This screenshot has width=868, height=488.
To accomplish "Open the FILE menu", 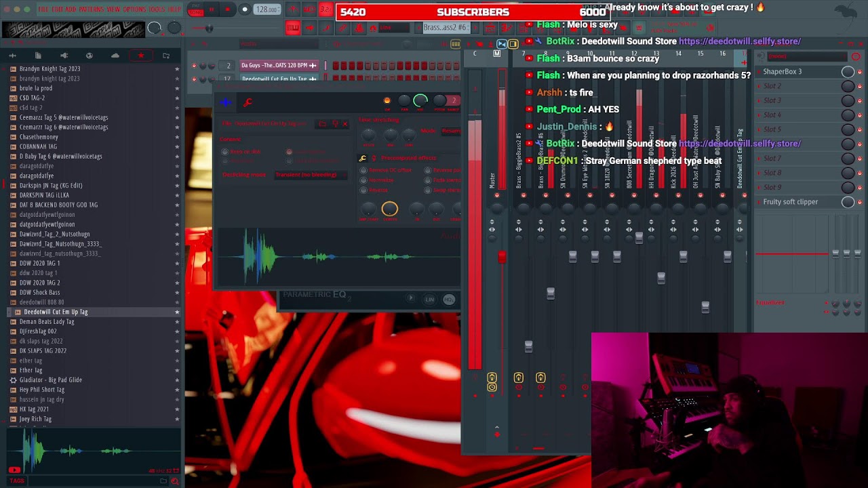I will 43,9.
